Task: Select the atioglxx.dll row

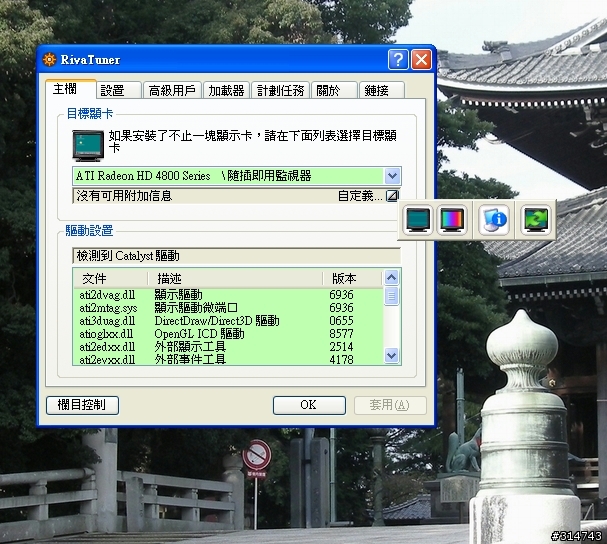Action: pyautogui.click(x=228, y=334)
